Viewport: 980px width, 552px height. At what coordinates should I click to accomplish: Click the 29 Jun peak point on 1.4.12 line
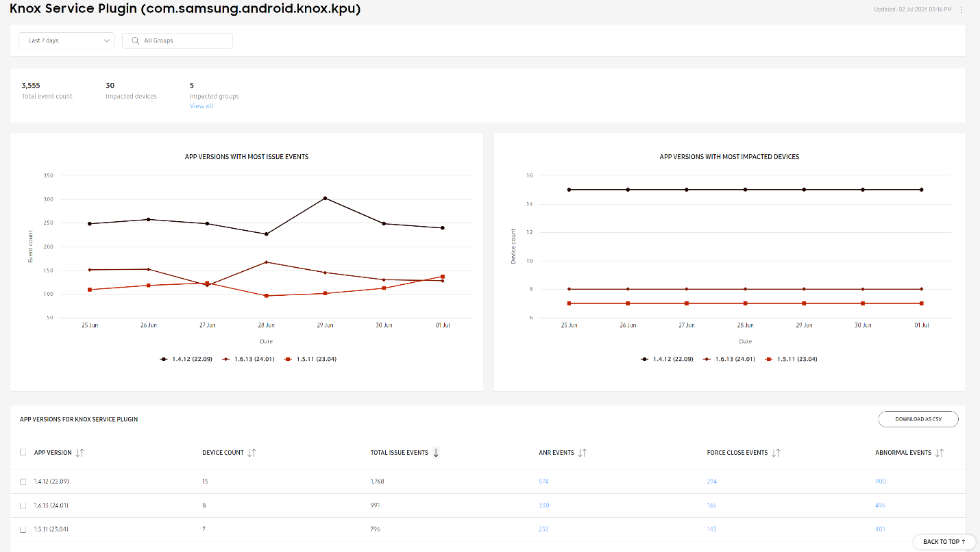tap(325, 198)
